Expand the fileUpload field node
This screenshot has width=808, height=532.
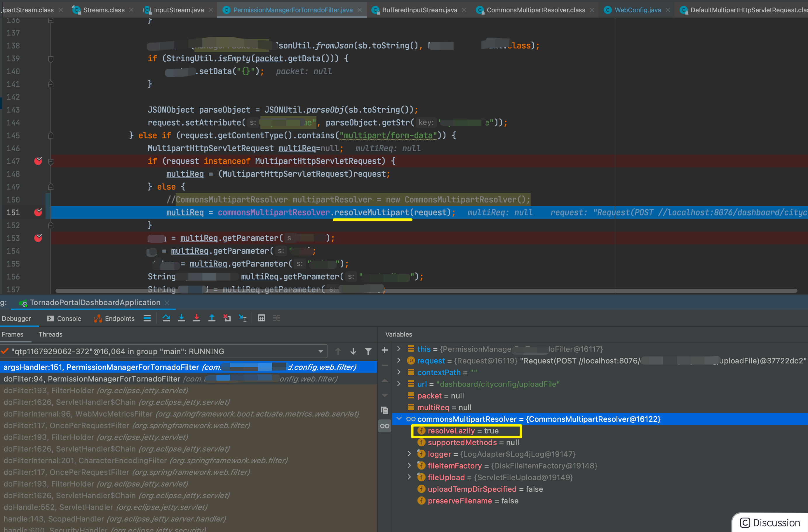tap(409, 477)
